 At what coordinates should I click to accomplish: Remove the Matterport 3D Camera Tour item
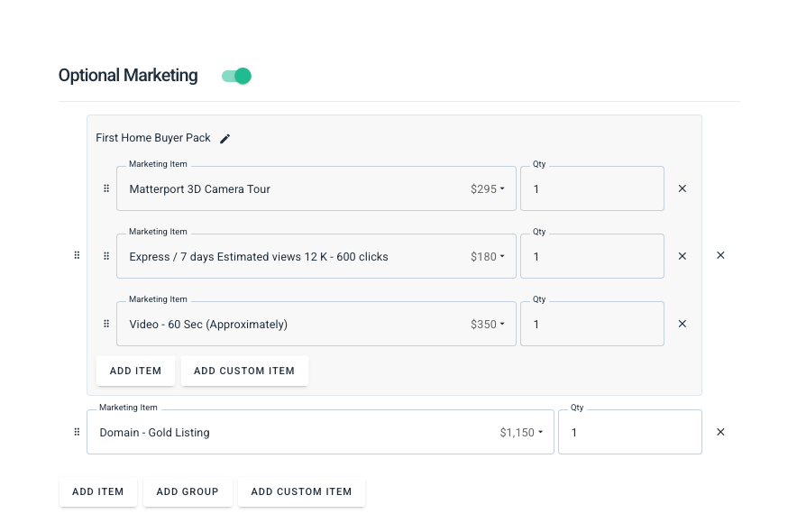tap(682, 188)
